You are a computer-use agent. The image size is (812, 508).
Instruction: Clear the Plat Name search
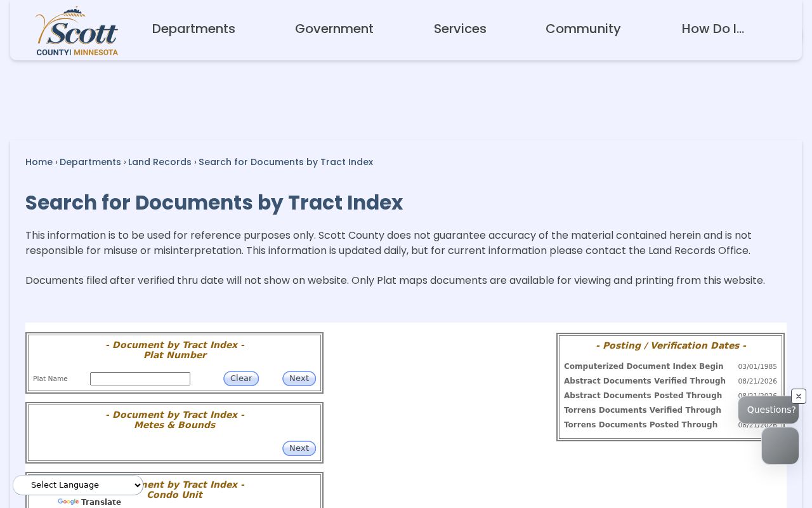pos(241,378)
